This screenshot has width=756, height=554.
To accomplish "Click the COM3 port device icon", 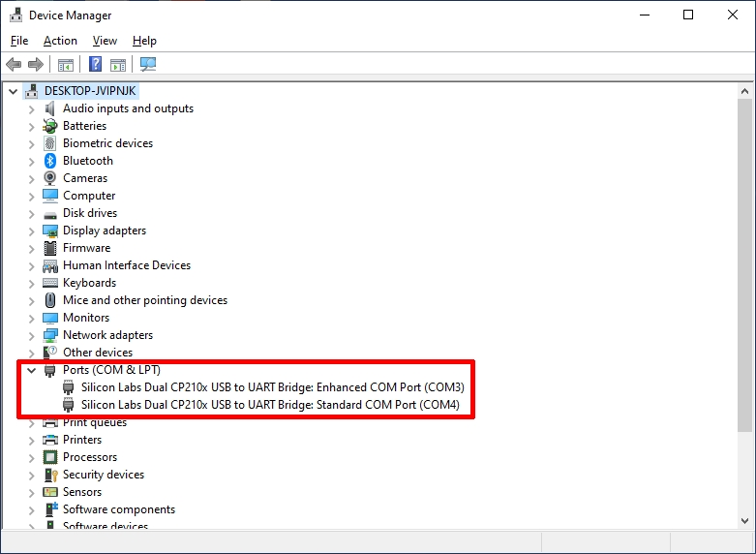I will pyautogui.click(x=69, y=387).
